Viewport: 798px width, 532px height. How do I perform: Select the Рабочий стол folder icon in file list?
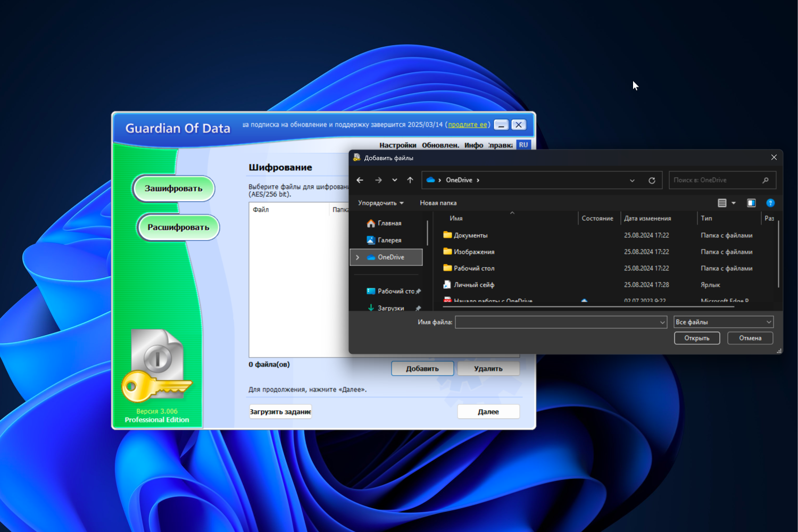coord(447,268)
